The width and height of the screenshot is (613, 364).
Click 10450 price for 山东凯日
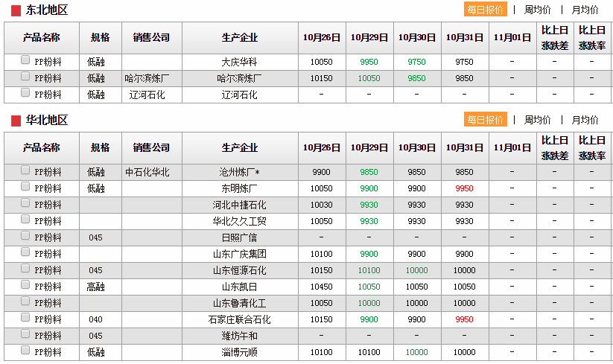point(321,287)
